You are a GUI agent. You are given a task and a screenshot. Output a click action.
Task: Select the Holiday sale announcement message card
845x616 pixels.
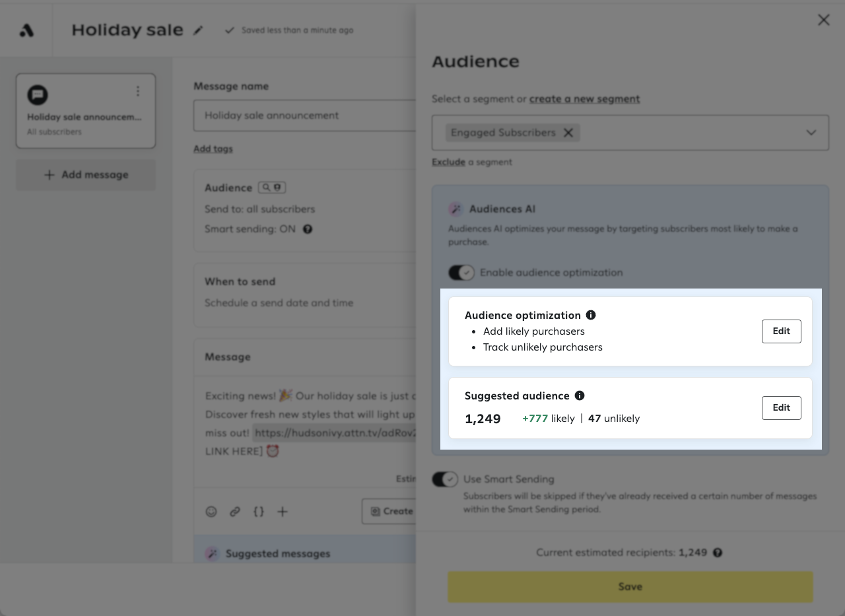pyautogui.click(x=85, y=110)
